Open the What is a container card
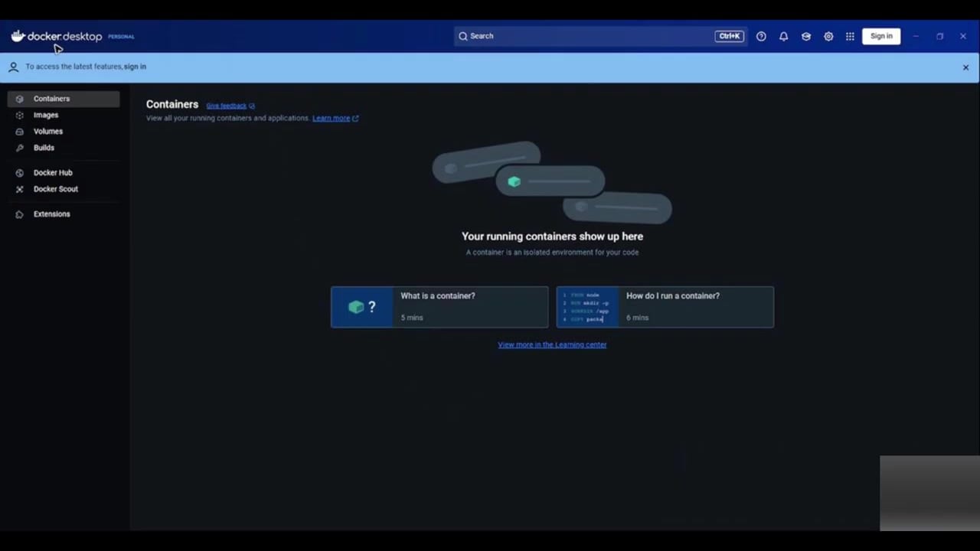Image resolution: width=980 pixels, height=551 pixels. [439, 307]
